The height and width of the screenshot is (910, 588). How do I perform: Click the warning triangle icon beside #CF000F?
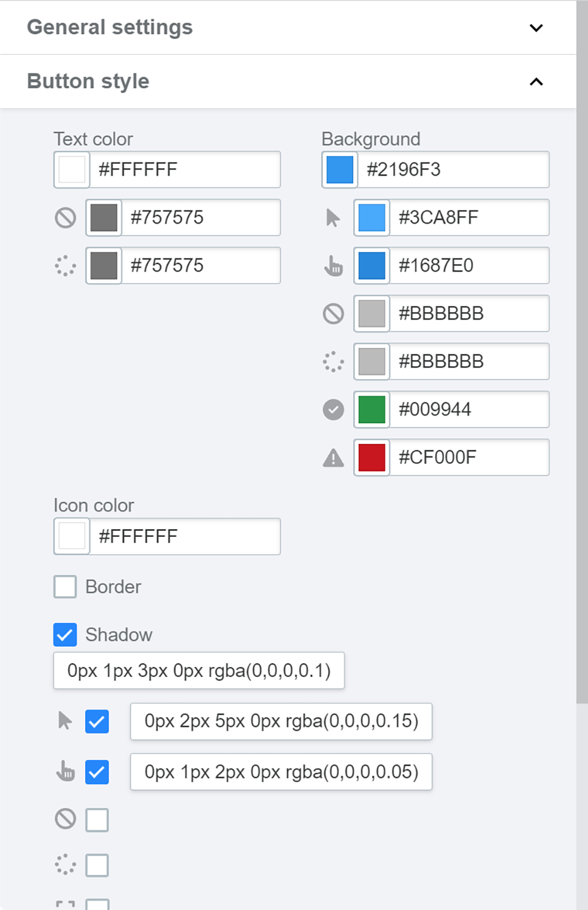tap(334, 458)
